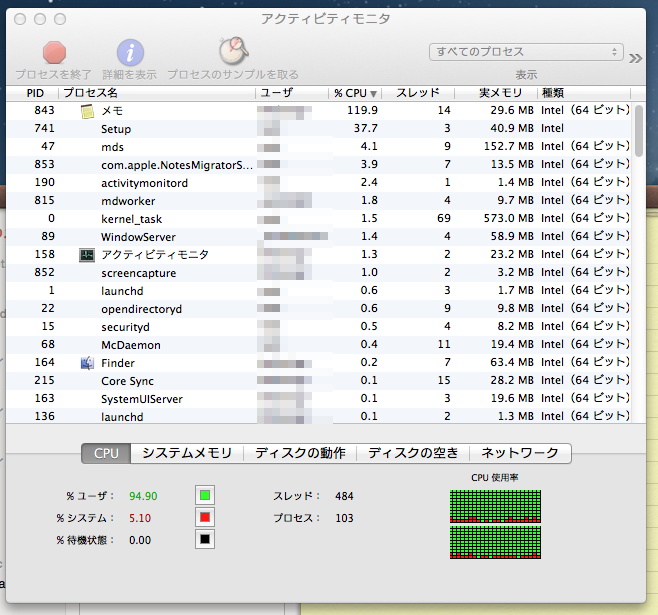Sort by the 種類 column header
This screenshot has height=615, width=658.
click(x=584, y=93)
